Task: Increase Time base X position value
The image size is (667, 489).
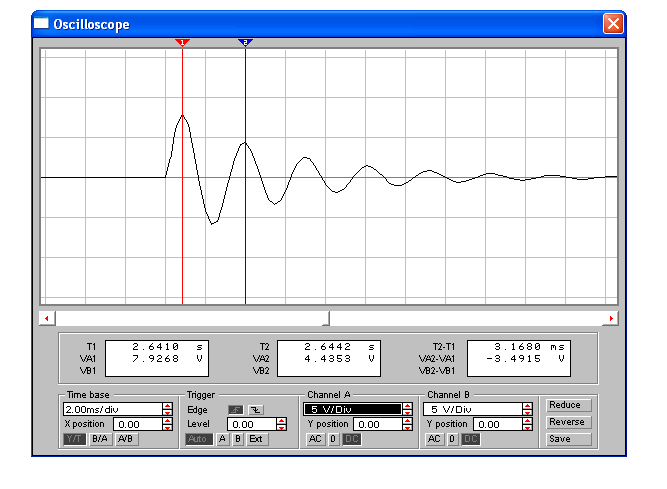Action: pos(168,421)
